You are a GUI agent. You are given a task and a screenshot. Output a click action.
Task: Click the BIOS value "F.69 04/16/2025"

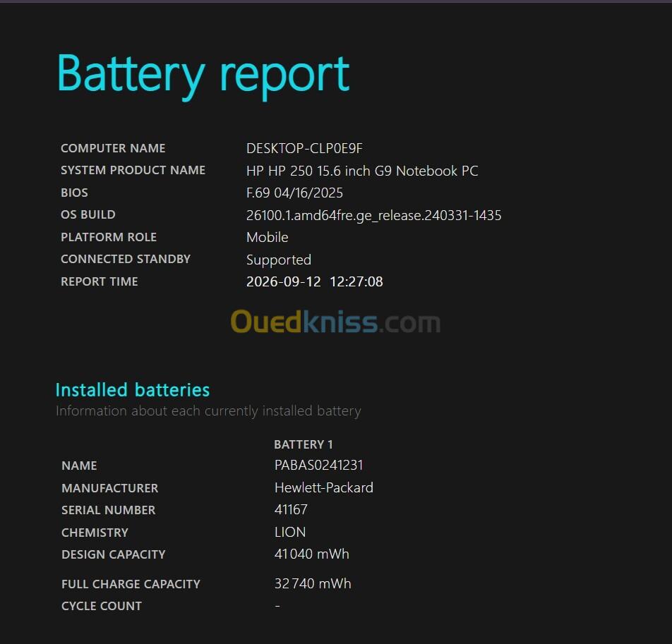pyautogui.click(x=294, y=193)
